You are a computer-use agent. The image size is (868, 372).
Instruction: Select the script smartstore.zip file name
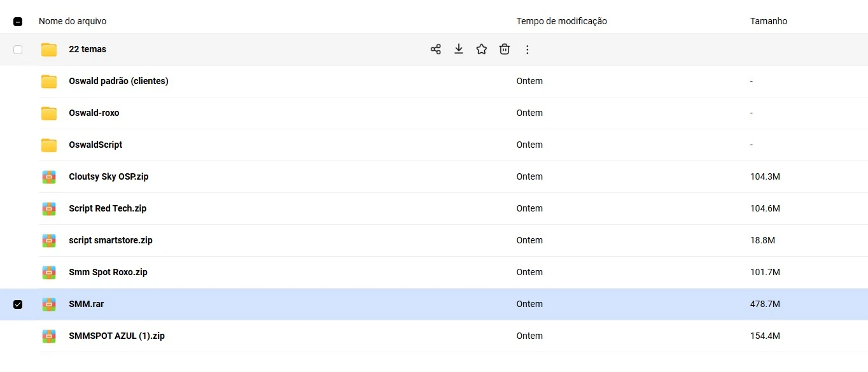pos(110,240)
